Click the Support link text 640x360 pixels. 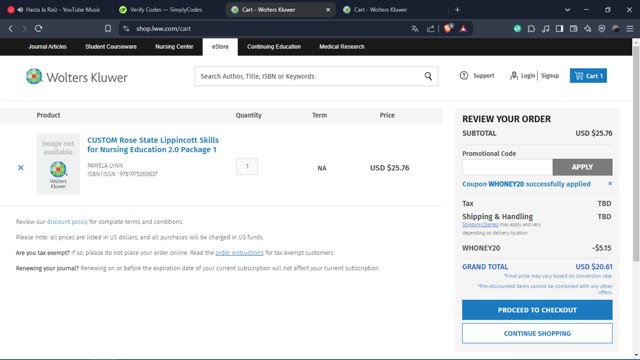(484, 76)
